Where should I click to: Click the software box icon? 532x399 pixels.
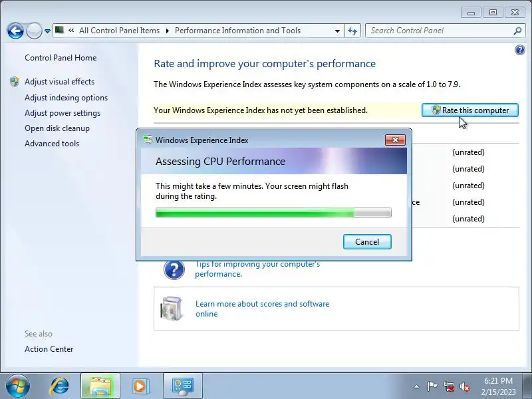click(172, 308)
